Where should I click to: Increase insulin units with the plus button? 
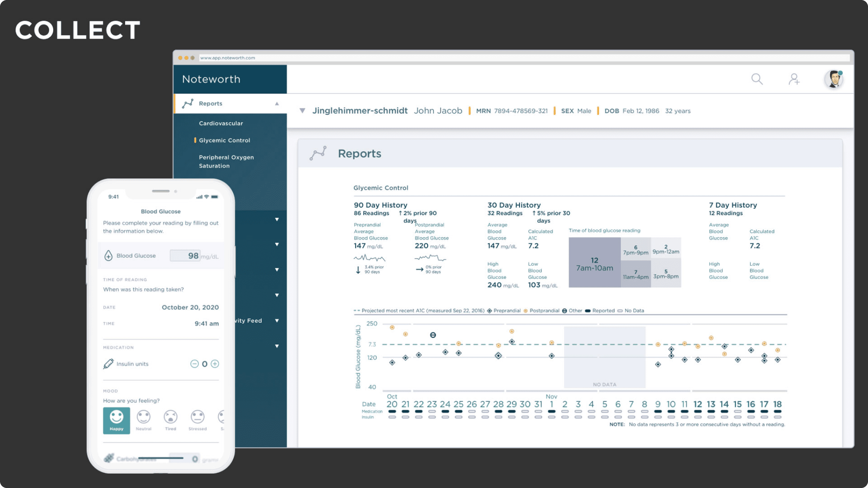pos(215,363)
